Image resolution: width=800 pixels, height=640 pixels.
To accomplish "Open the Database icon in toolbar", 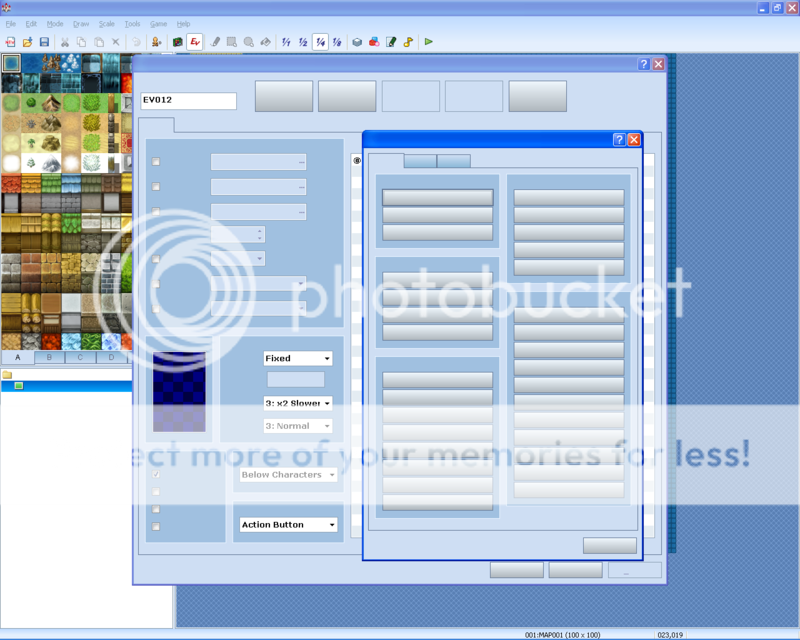I will tap(357, 42).
